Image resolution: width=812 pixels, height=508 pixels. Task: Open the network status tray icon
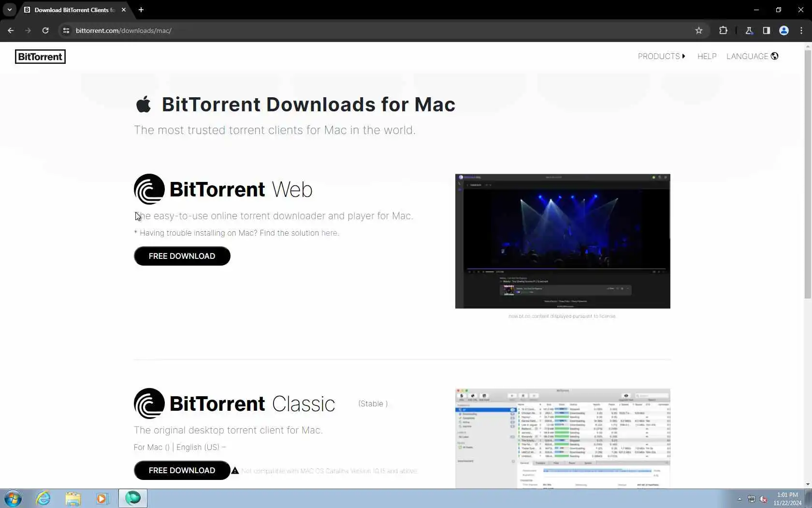point(752,499)
